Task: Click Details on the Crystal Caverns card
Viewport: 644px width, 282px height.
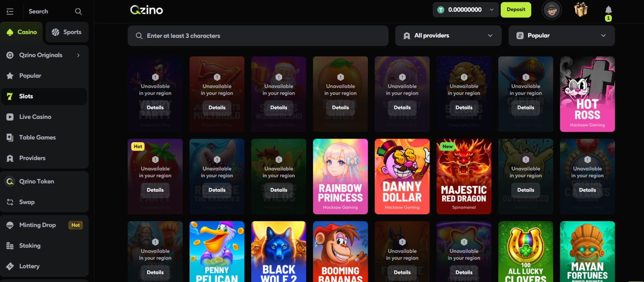Action: pyautogui.click(x=587, y=190)
